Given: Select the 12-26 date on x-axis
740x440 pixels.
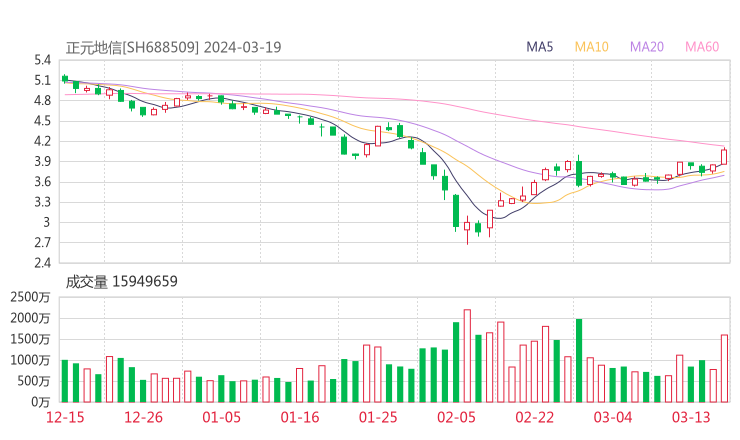Looking at the screenshot, I should pos(144,417).
